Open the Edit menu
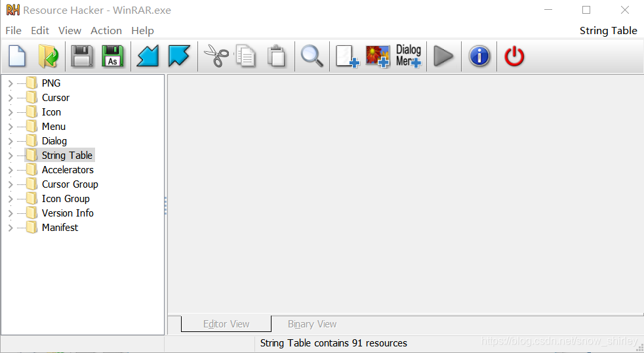 (x=40, y=30)
